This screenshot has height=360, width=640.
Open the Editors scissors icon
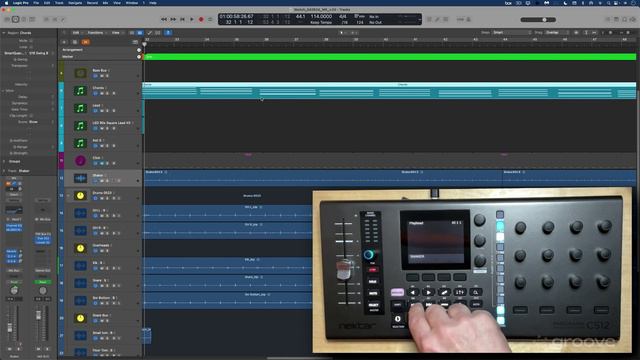tap(63, 19)
